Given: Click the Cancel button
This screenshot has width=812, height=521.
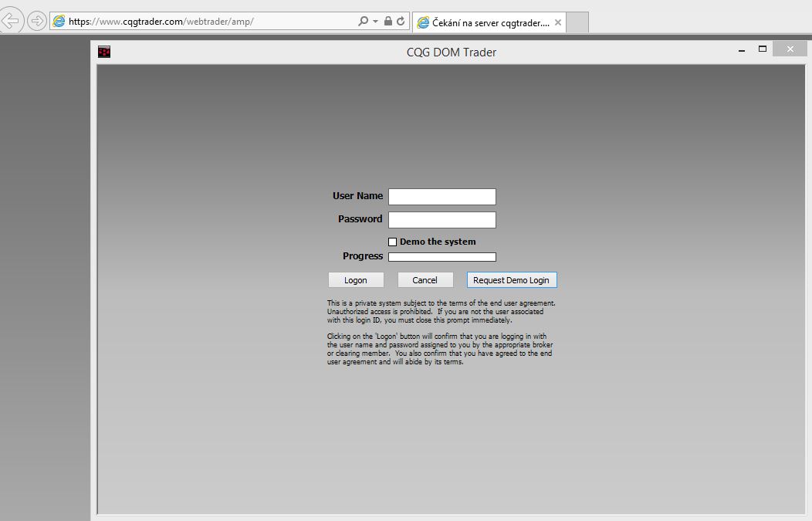Looking at the screenshot, I should tap(425, 279).
